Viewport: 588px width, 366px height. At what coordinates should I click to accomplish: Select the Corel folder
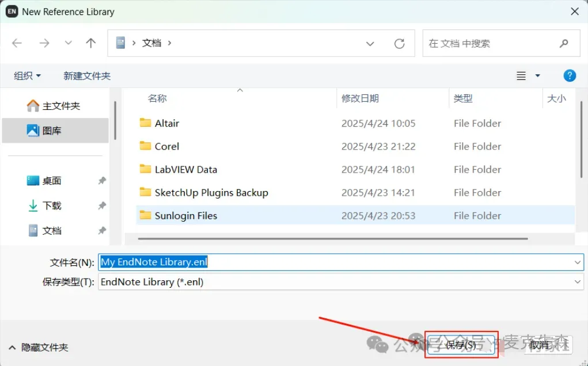point(355,146)
